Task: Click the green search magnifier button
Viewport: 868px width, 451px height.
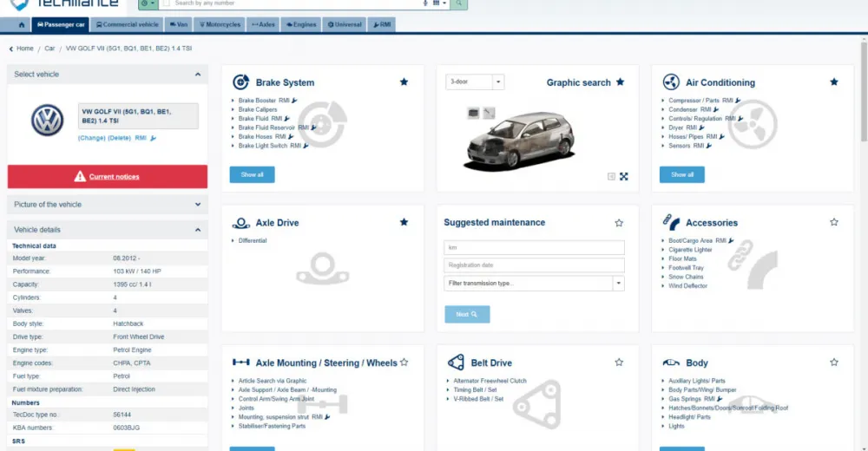Action: point(458,3)
